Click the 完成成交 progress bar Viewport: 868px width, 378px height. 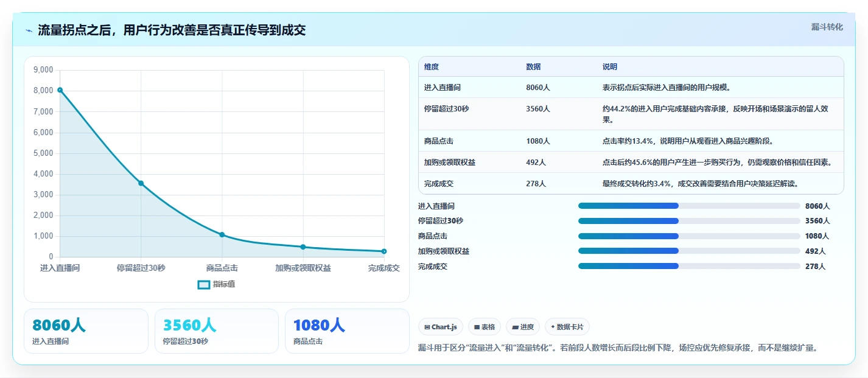689,266
